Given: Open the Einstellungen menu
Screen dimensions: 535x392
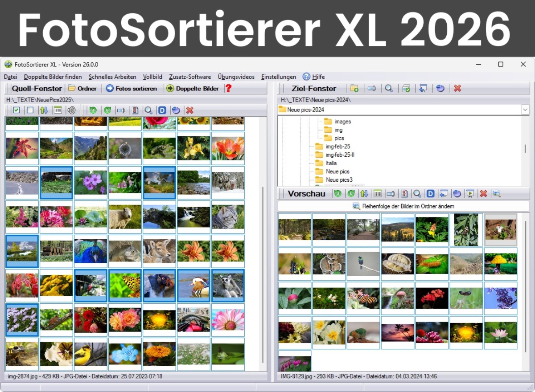Looking at the screenshot, I should (279, 77).
